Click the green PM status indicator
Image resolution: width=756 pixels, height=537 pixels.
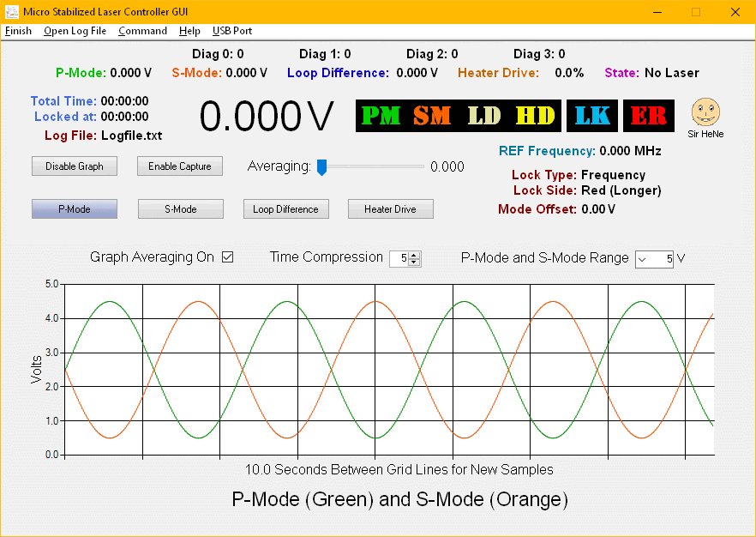[381, 116]
